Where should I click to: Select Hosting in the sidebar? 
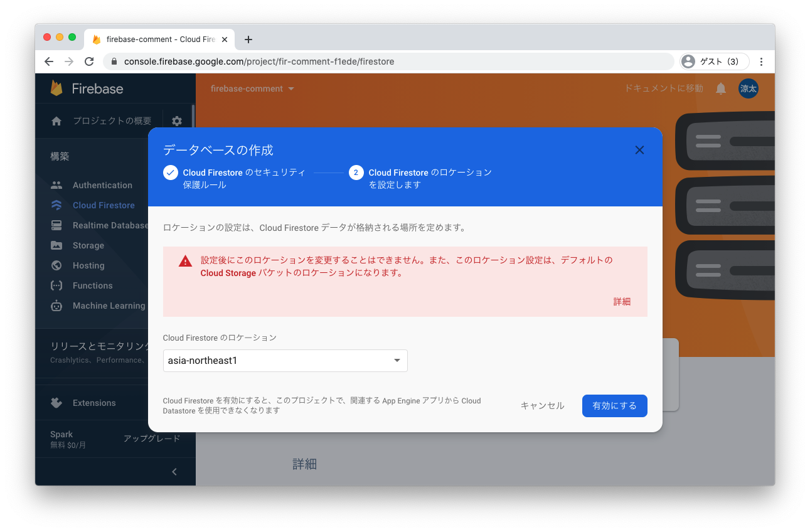[88, 265]
